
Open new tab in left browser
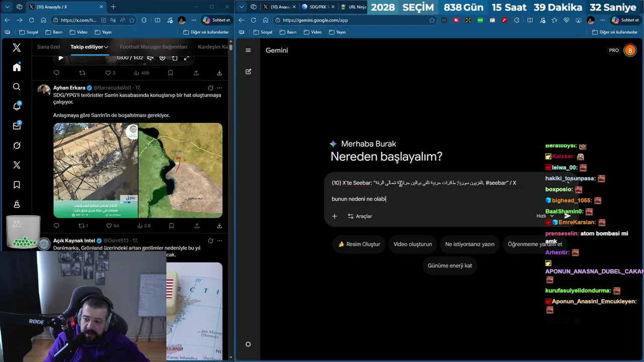[113, 7]
